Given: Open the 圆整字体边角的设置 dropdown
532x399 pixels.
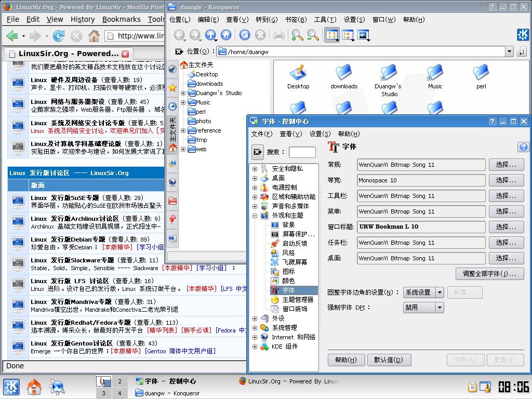Looking at the screenshot, I should pos(423,292).
